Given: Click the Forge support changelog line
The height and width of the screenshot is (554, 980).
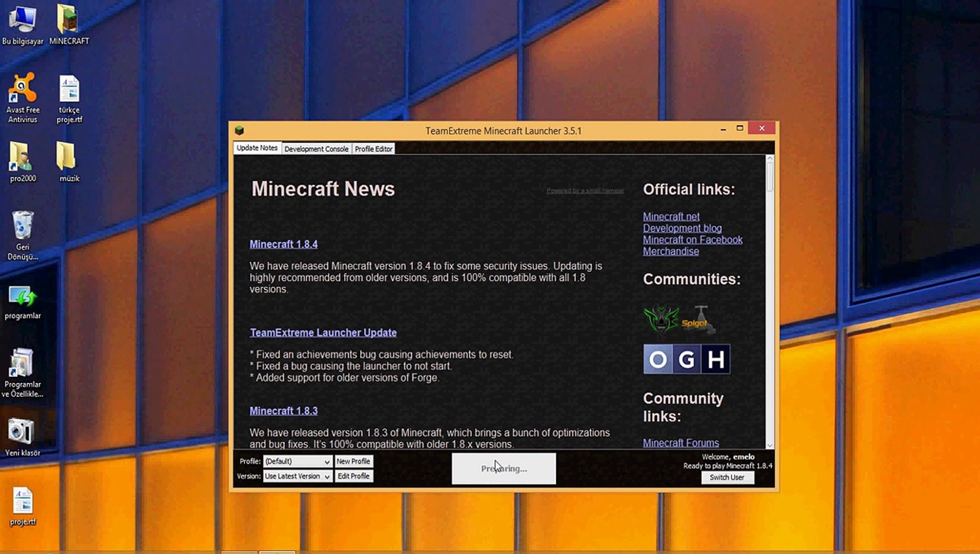Looking at the screenshot, I should coord(345,378).
